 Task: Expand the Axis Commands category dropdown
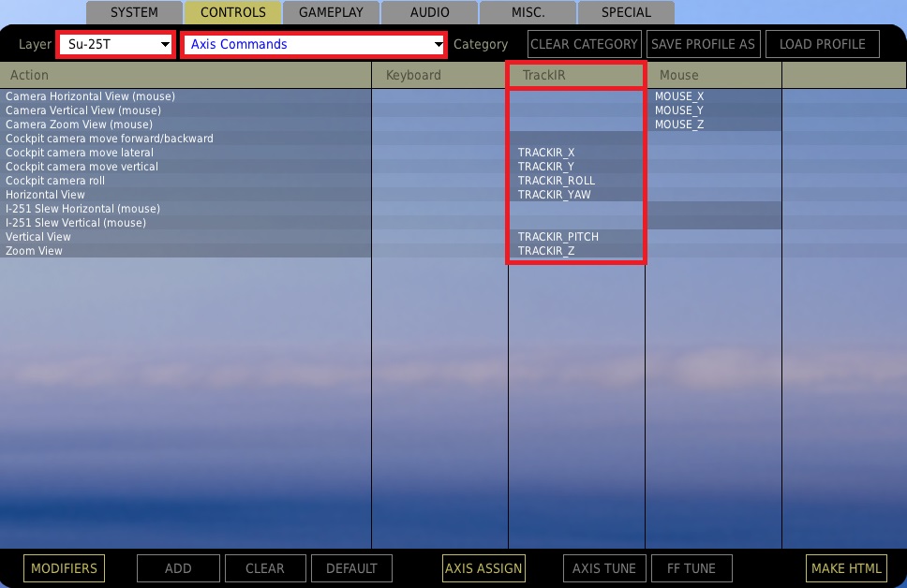[314, 45]
